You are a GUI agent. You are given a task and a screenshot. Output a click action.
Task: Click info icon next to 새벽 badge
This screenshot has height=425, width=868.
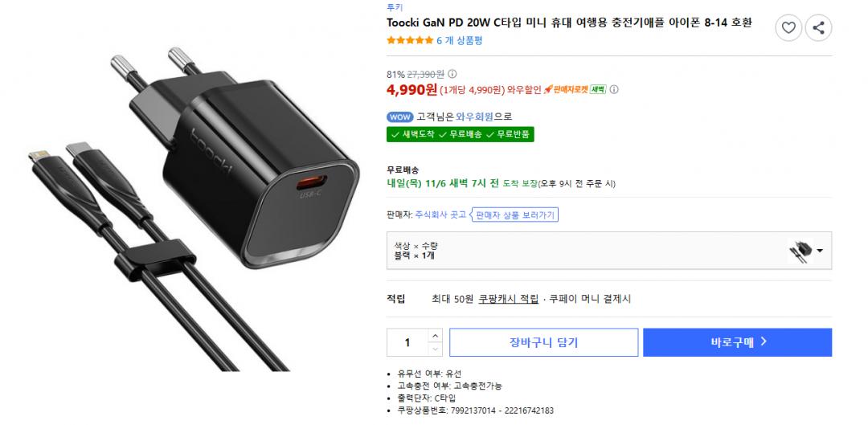(614, 90)
